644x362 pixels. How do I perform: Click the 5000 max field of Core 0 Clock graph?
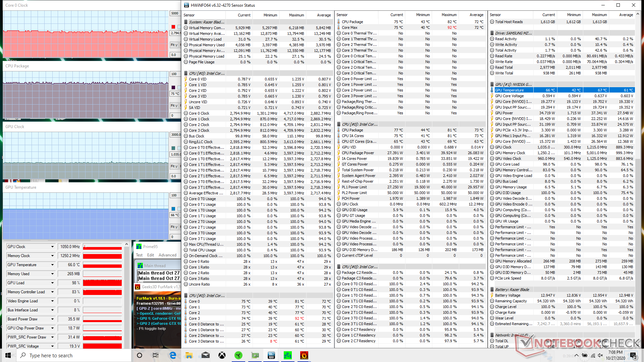click(x=175, y=13)
